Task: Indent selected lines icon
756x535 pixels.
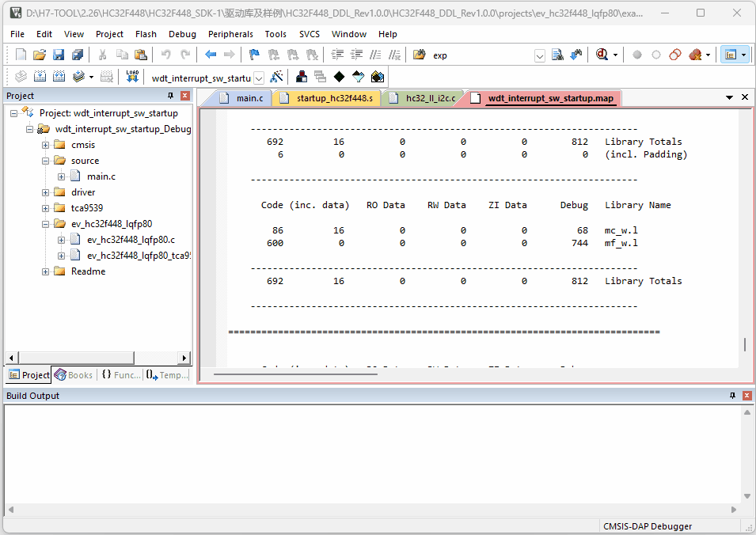Action: tap(337, 55)
